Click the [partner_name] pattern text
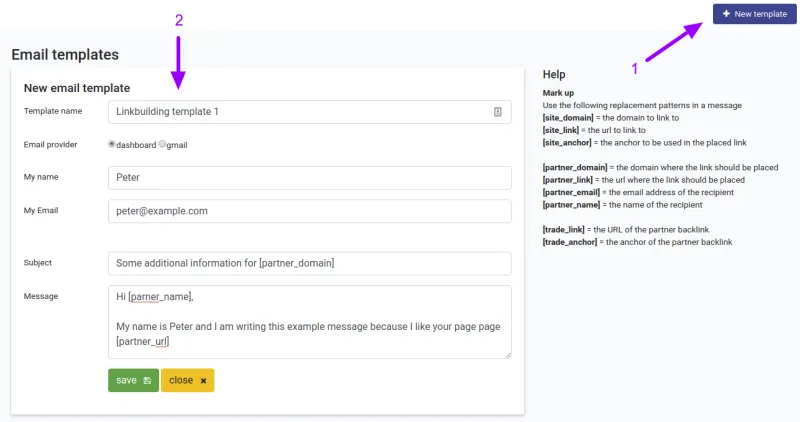The width and height of the screenshot is (800, 422). [x=571, y=205]
